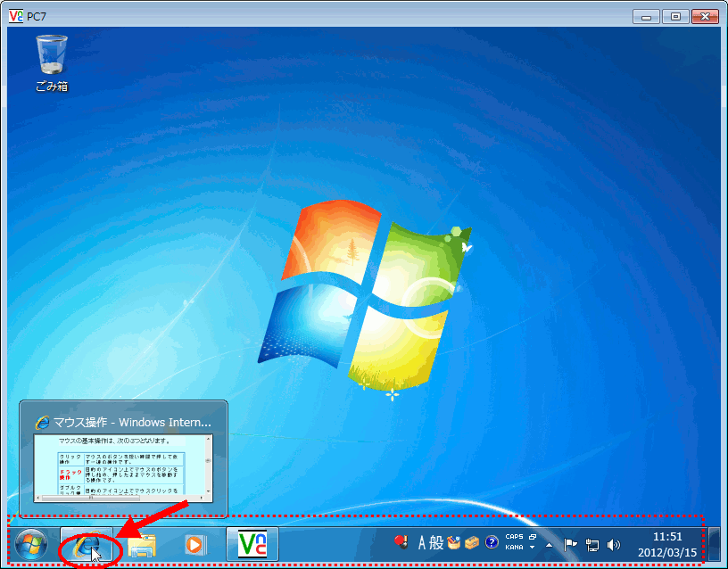Toggle the KANA key lock indicator
Image resolution: width=728 pixels, height=569 pixels.
click(x=514, y=548)
